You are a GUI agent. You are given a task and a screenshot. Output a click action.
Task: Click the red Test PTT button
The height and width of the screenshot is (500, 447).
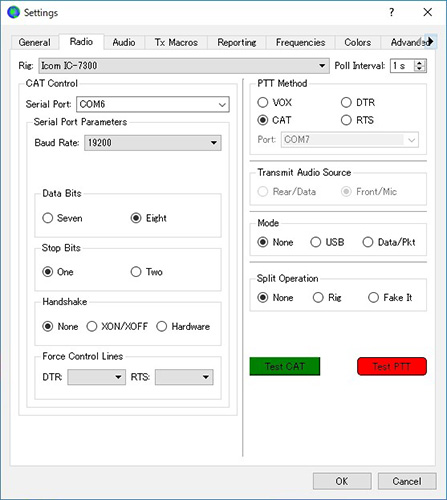point(392,366)
